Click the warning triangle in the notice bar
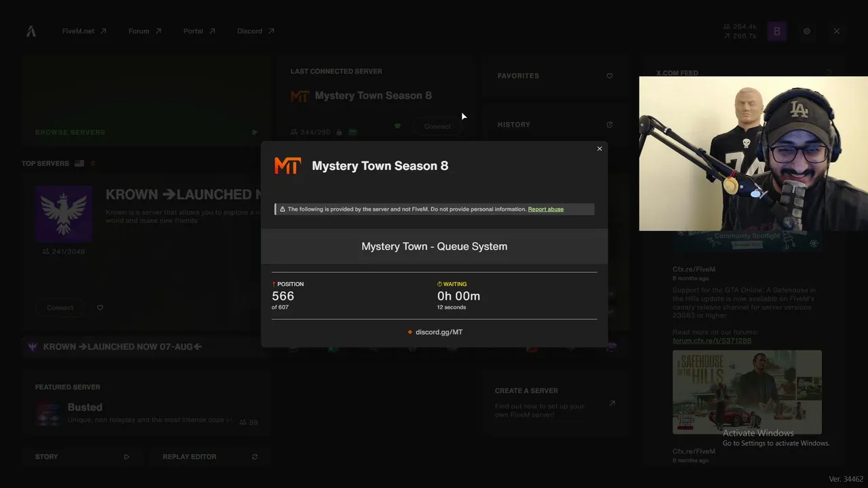The image size is (868, 488). click(x=282, y=209)
